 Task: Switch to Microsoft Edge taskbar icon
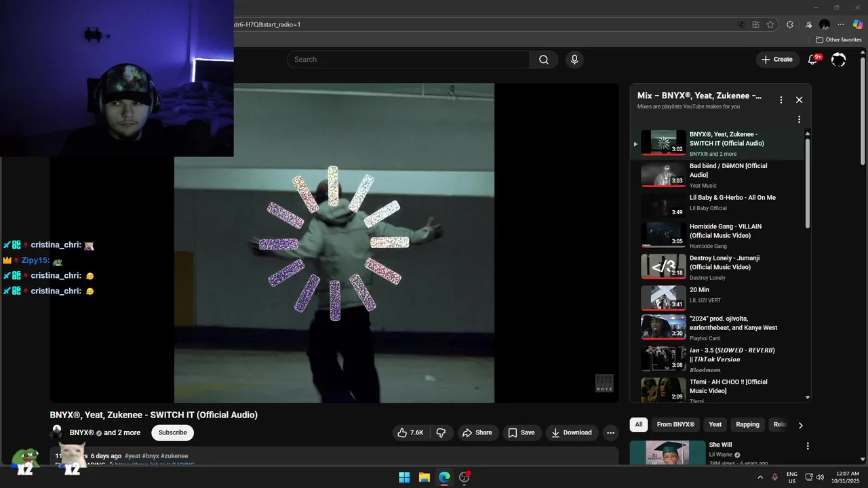[x=444, y=477]
